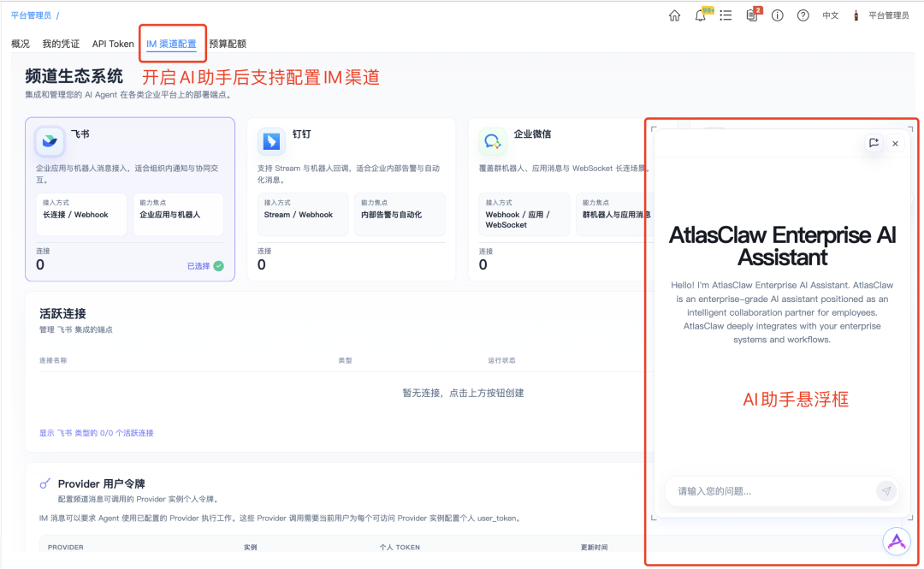Click the list menu icon in top bar
This screenshot has width=924, height=569.
(x=726, y=16)
